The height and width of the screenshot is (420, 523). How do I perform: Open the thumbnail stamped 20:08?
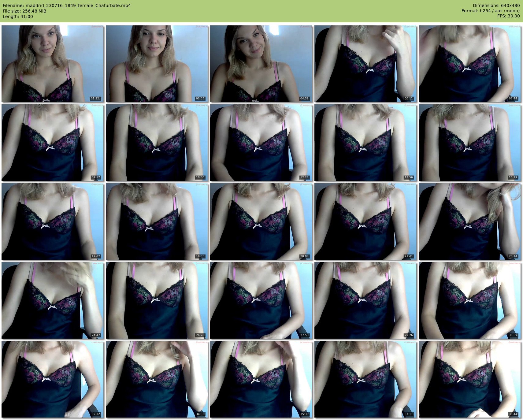point(261,221)
